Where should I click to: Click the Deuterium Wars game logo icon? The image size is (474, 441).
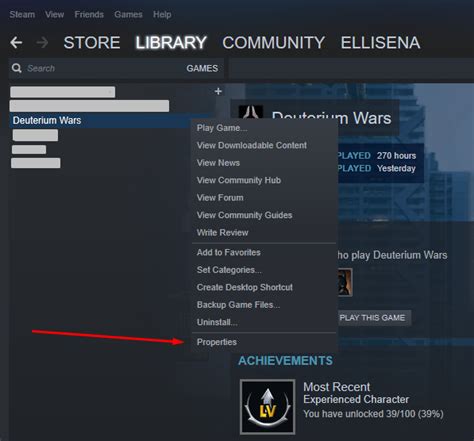[x=251, y=112]
